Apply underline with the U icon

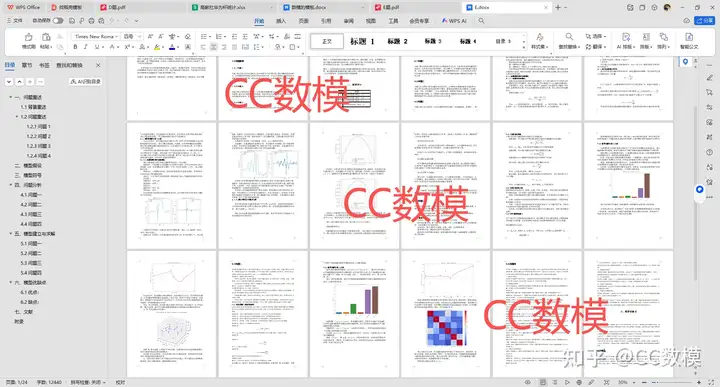(x=96, y=47)
